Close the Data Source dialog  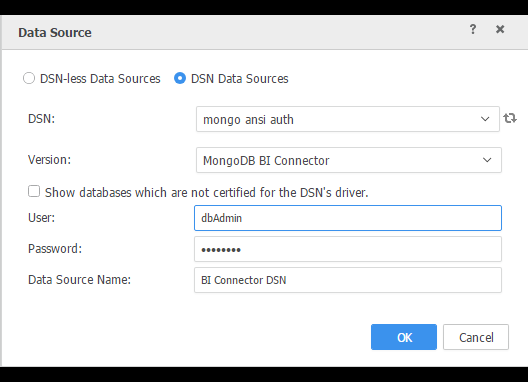tap(500, 29)
